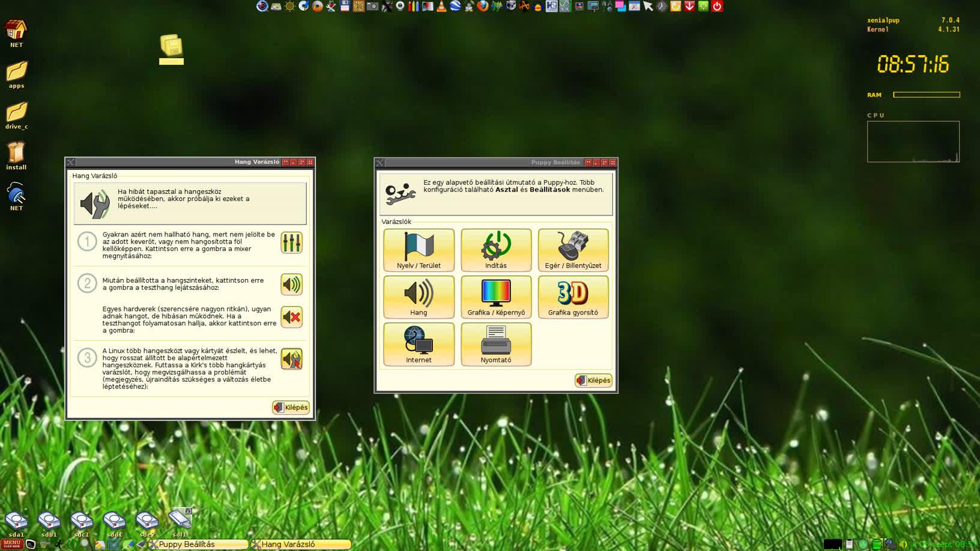Click the RAM usage bar widget
Viewport: 980px width, 551px height.
click(926, 95)
